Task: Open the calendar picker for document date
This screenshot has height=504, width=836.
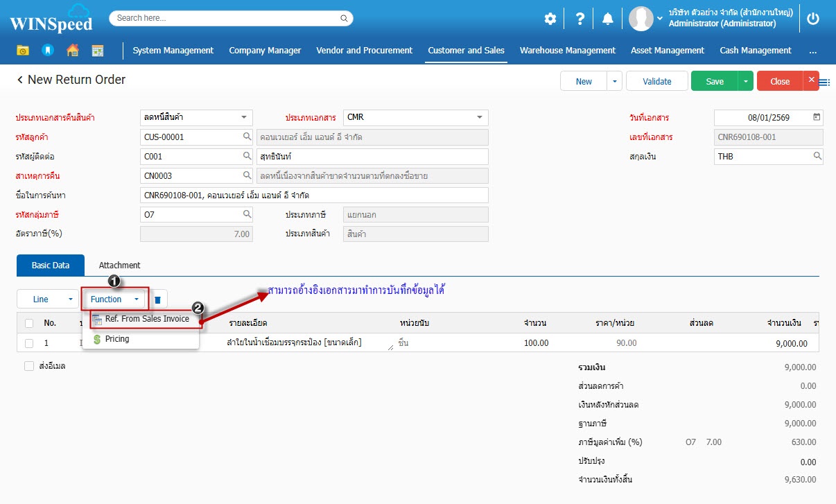Action: click(x=817, y=117)
